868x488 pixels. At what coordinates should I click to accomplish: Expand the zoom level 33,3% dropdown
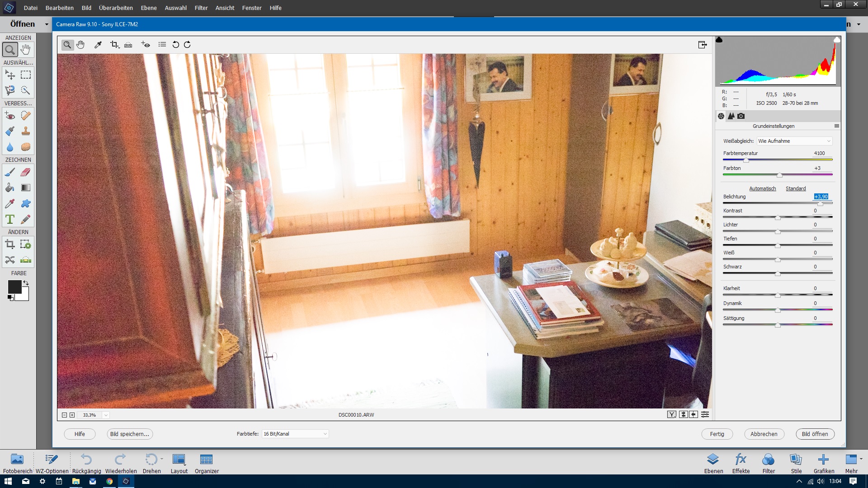106,415
